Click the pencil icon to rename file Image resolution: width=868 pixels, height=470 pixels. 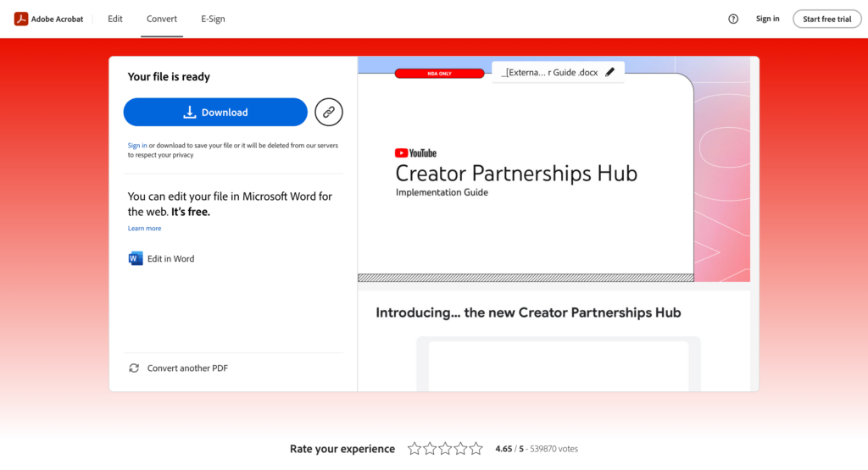click(609, 73)
